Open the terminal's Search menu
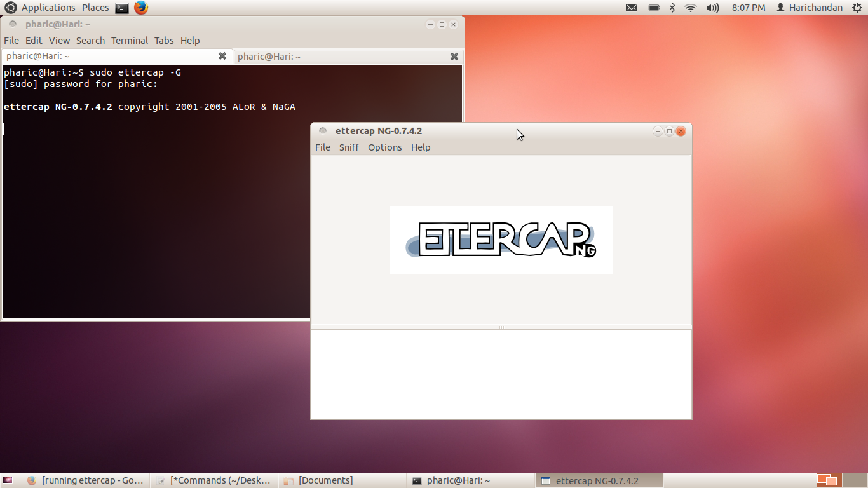 point(90,40)
